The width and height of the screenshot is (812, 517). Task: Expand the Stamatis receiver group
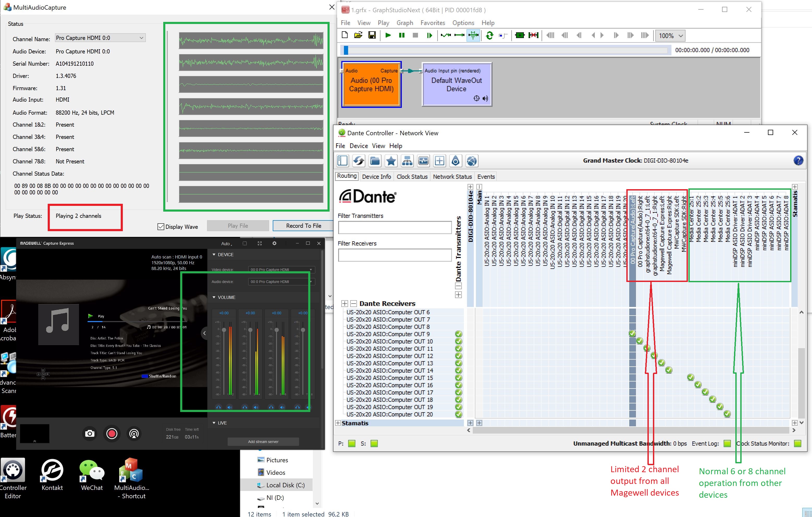point(338,423)
